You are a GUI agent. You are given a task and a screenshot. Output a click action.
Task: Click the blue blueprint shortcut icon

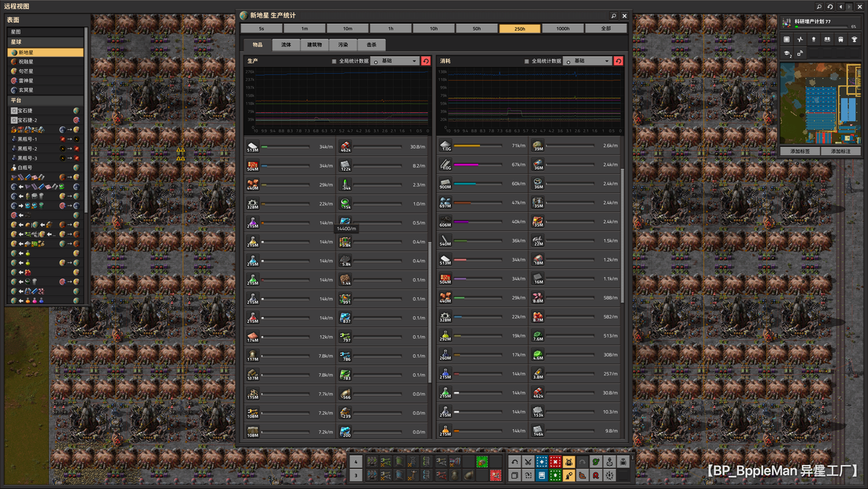tap(541, 462)
